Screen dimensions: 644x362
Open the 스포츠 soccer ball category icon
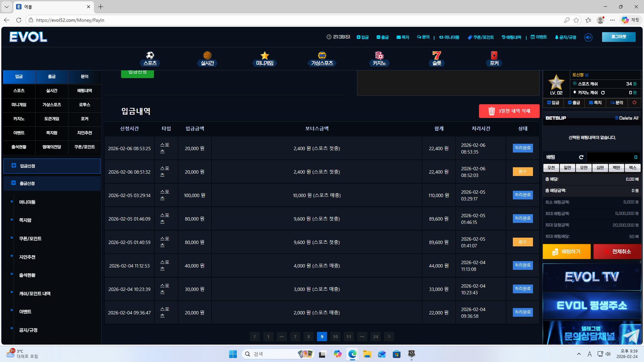(x=150, y=56)
